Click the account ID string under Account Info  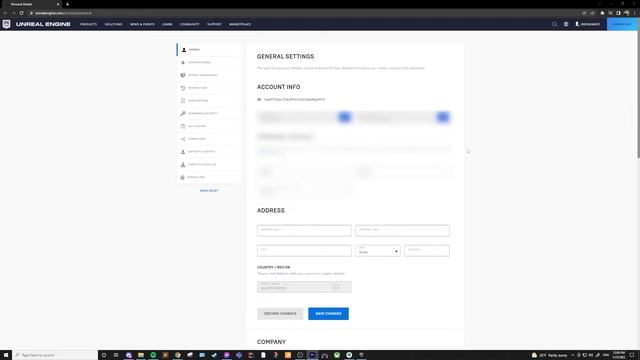294,100
